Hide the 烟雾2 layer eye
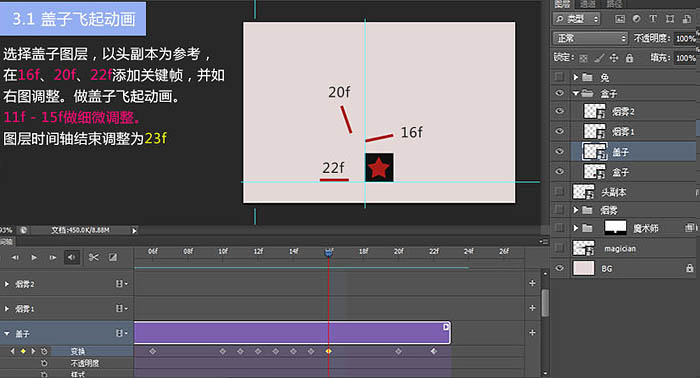This screenshot has width=700, height=378. (559, 111)
